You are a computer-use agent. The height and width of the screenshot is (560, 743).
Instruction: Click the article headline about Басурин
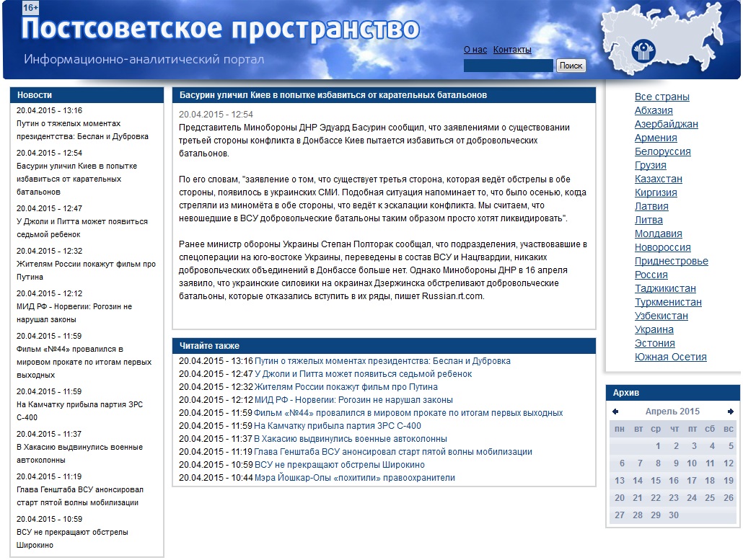click(333, 95)
